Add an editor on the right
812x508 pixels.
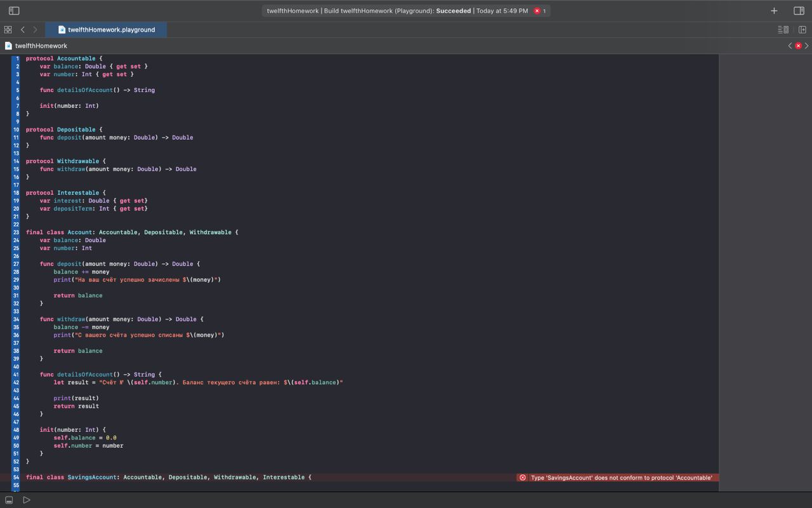point(802,30)
